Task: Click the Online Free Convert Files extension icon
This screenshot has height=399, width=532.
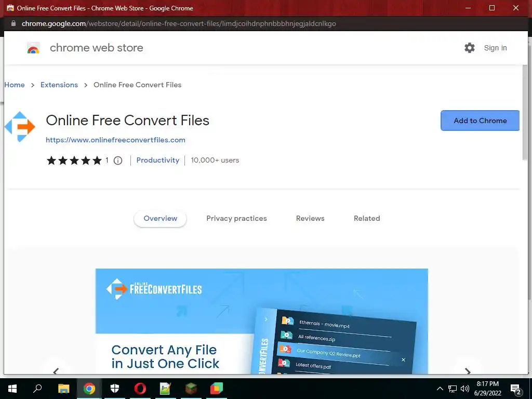Action: [x=20, y=127]
